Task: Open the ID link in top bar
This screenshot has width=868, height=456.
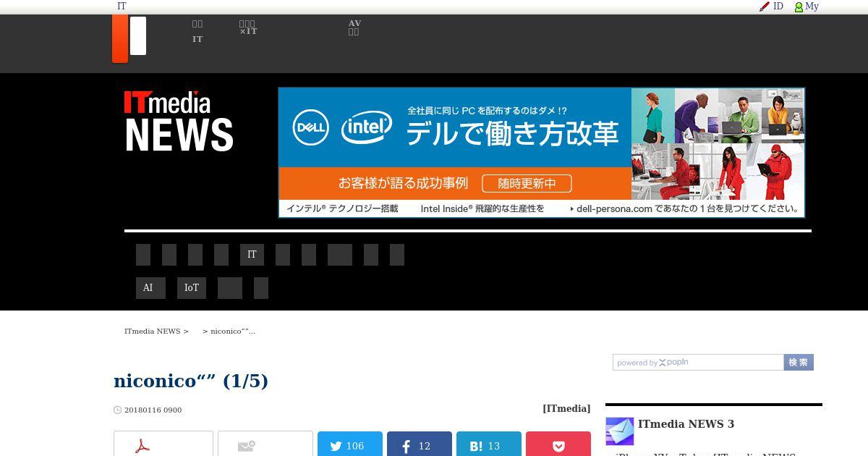Action: click(778, 6)
